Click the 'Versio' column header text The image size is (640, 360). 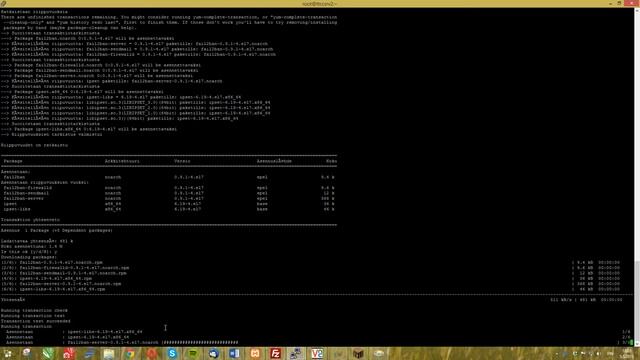pos(182,161)
